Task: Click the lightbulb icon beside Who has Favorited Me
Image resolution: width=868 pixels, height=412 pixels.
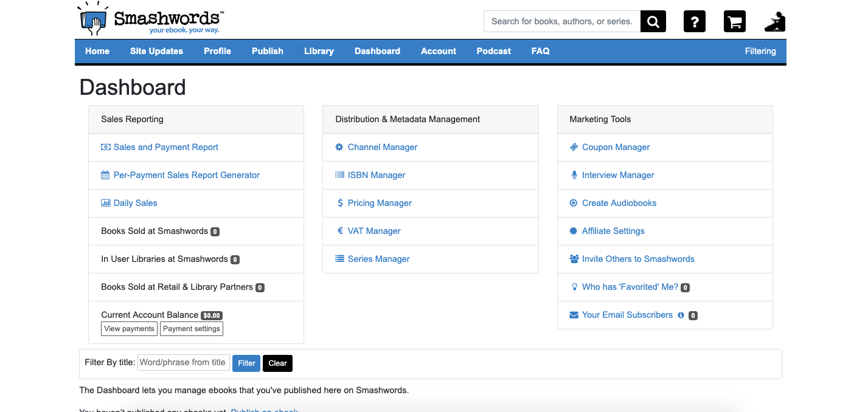Action: [x=574, y=287]
